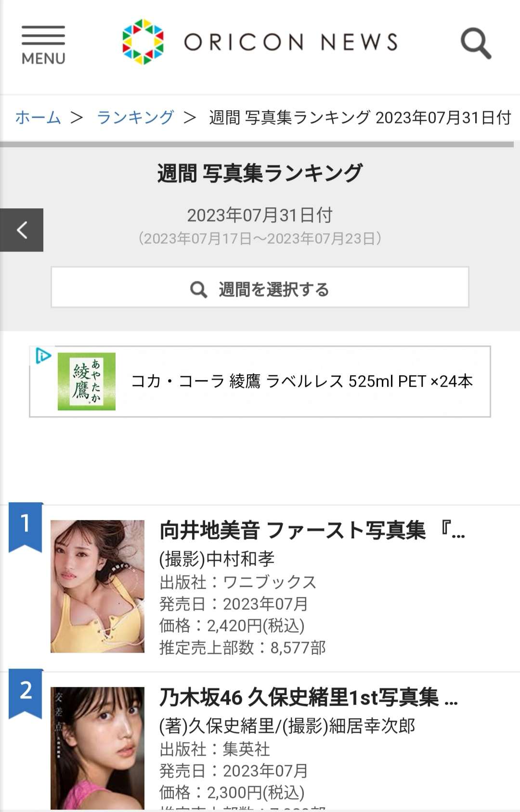Screen dimensions: 520x812
Task: Click the 週間 写真集ランキング heading
Action: [260, 173]
